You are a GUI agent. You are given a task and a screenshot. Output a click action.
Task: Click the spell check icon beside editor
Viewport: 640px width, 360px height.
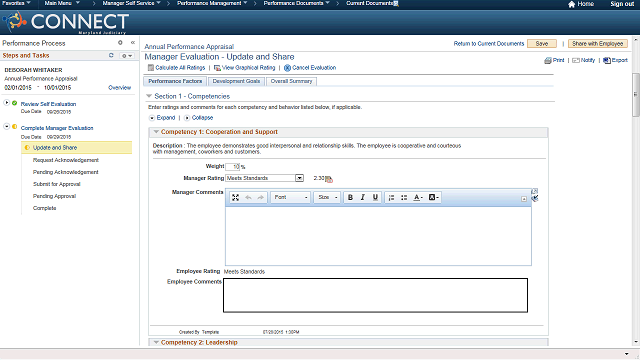(x=535, y=198)
